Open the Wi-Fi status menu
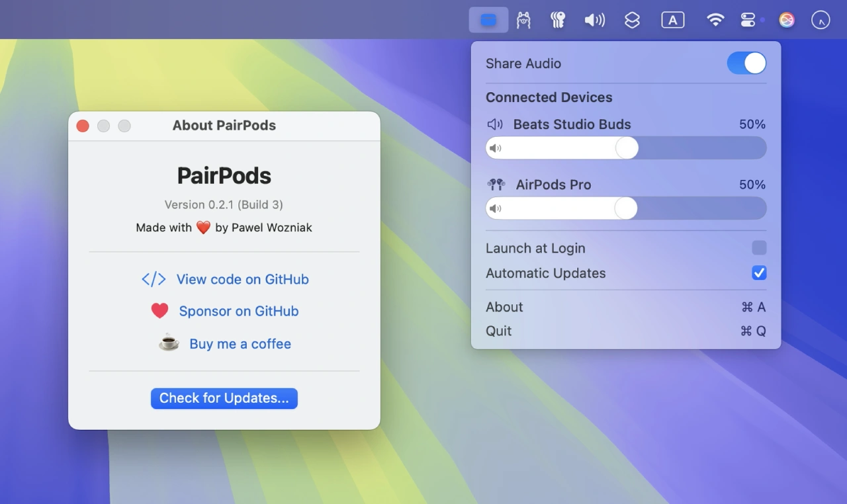This screenshot has height=504, width=847. 715,20
